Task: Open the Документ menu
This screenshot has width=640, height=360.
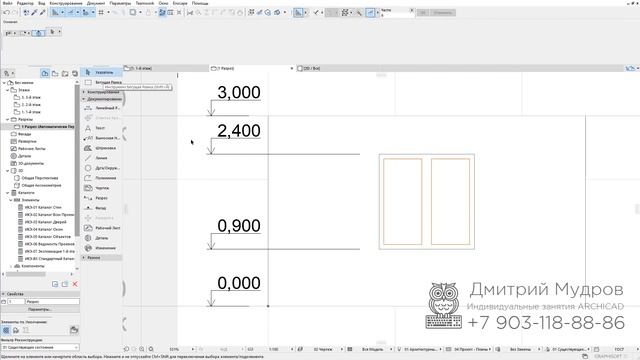Action: point(96,3)
